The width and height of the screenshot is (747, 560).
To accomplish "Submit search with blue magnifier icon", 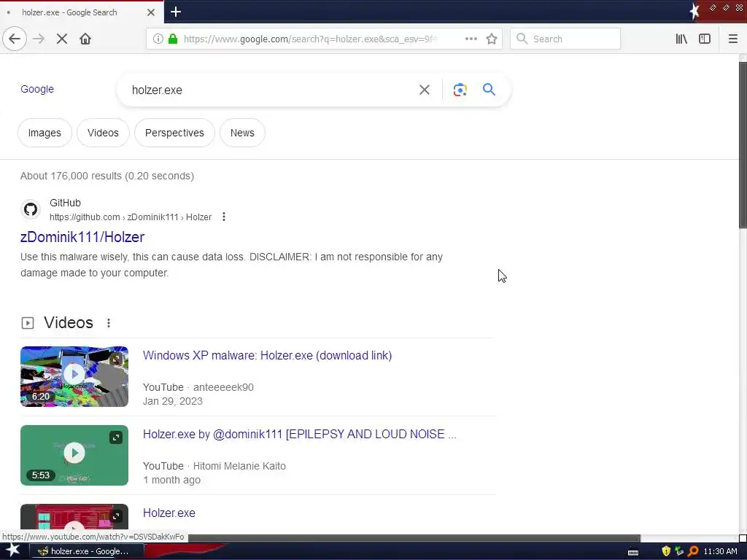I will tap(489, 89).
